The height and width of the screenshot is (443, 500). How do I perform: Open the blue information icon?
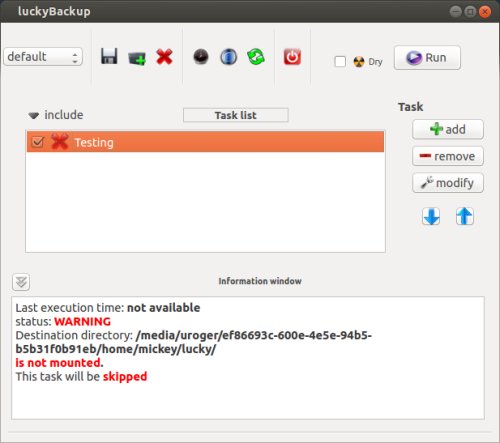point(228,57)
